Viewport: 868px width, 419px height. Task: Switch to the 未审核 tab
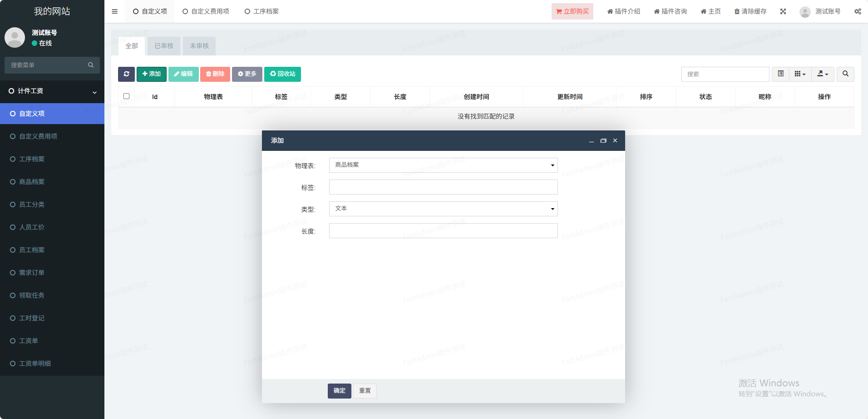[x=199, y=46]
